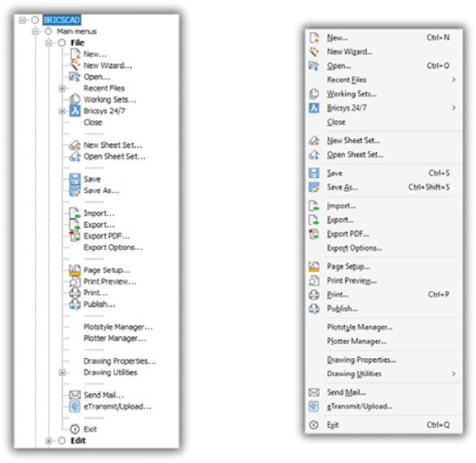Click the New Wizard icon in the tree
Screen dimensions: 476x463
(x=75, y=65)
